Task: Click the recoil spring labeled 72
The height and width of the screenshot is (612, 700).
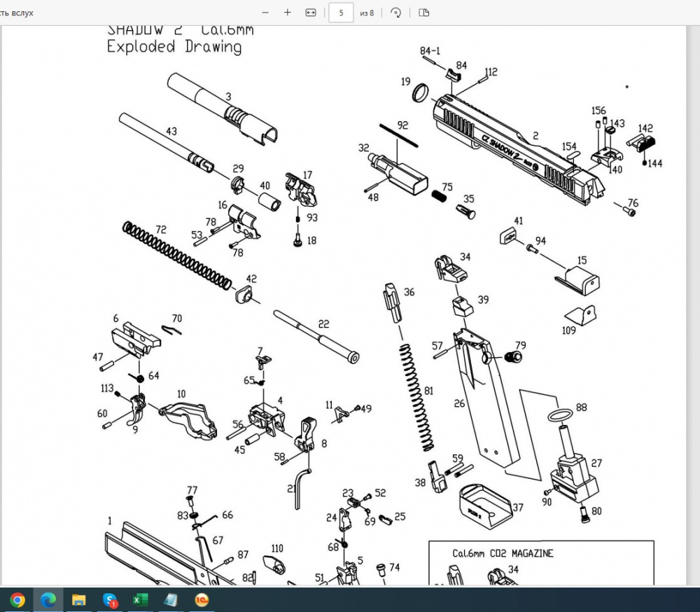Action: tap(177, 255)
